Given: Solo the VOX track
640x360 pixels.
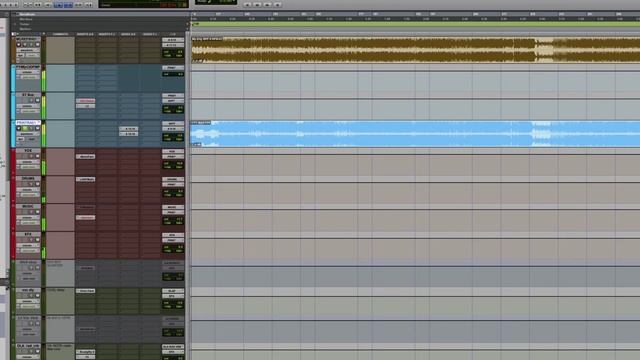Looking at the screenshot, I should point(31,156).
